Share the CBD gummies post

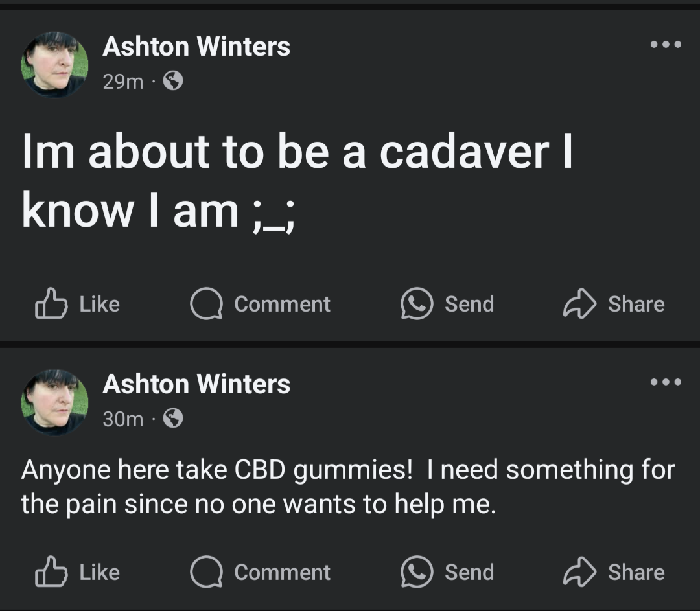(614, 571)
